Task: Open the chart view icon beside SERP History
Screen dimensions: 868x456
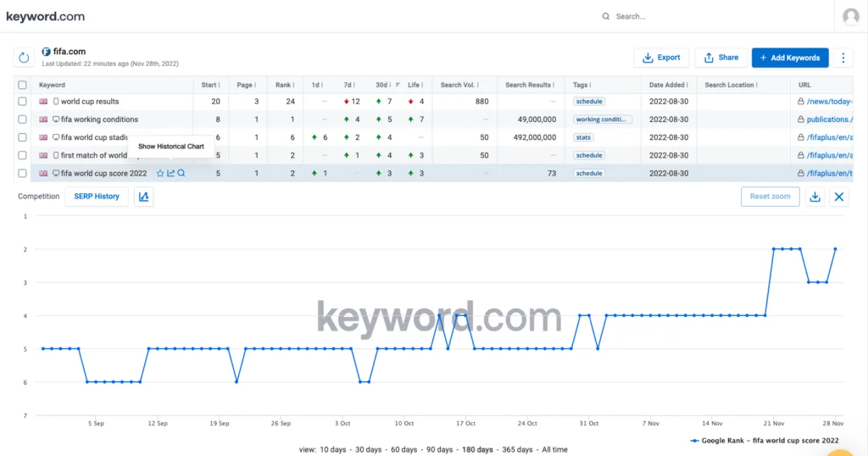Action: point(143,197)
